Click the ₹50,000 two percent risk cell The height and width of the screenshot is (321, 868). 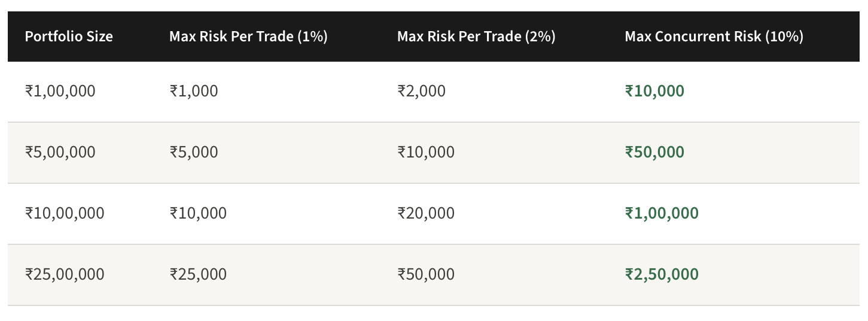(426, 274)
